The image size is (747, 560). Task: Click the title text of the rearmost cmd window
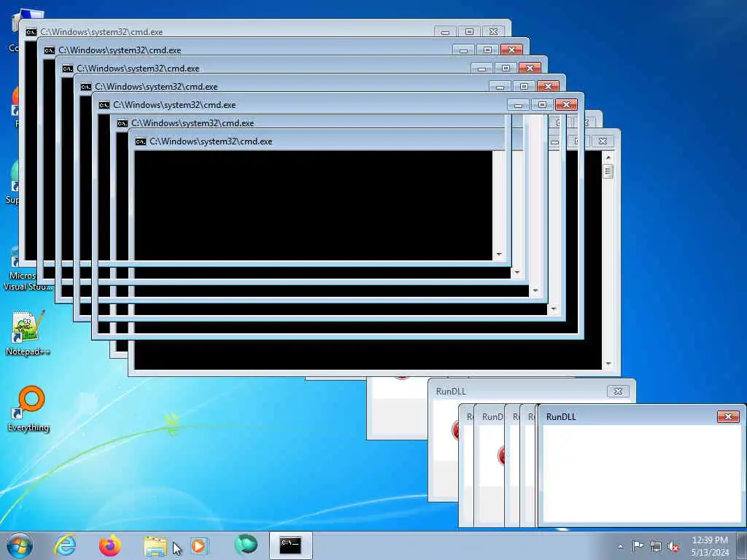pos(101,32)
